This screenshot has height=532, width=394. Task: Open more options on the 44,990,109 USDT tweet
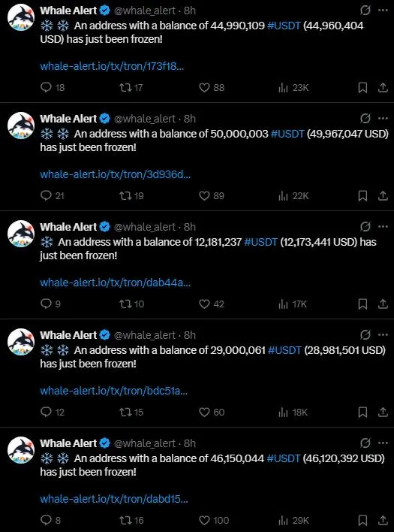[383, 11]
